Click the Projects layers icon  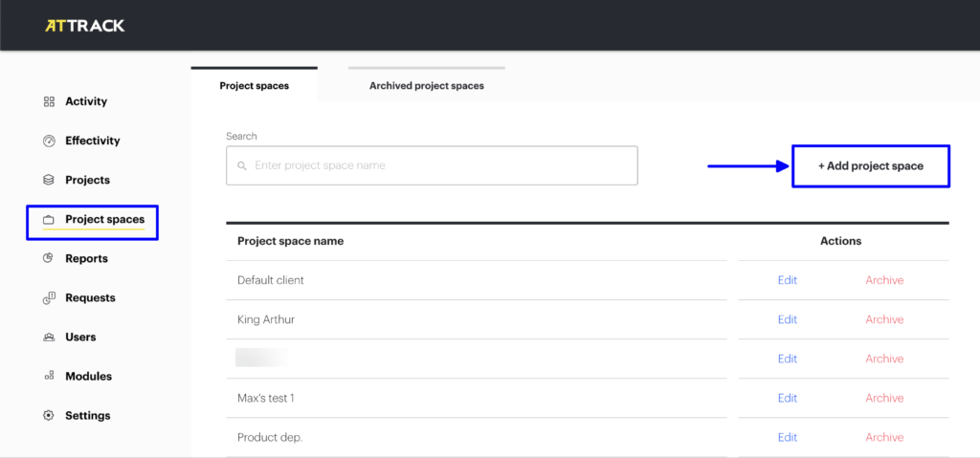[49, 180]
